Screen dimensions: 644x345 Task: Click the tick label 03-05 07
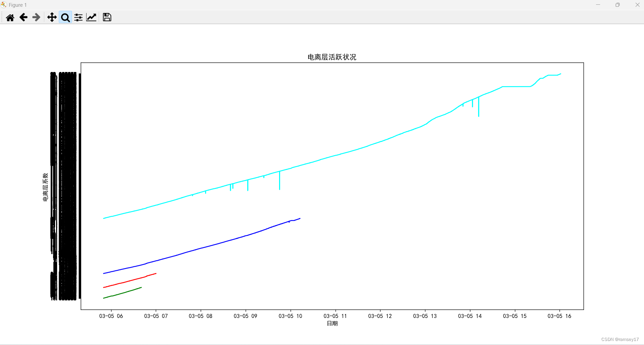tap(156, 316)
